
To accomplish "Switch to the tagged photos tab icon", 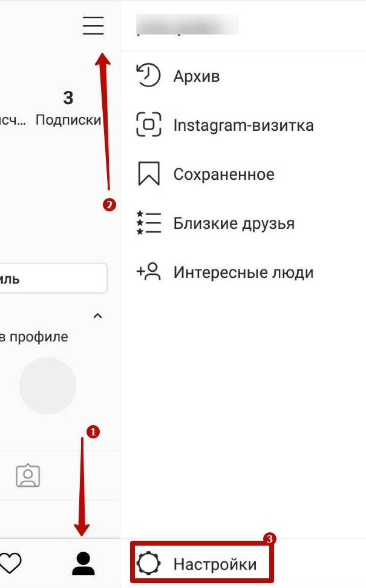I will 28,475.
